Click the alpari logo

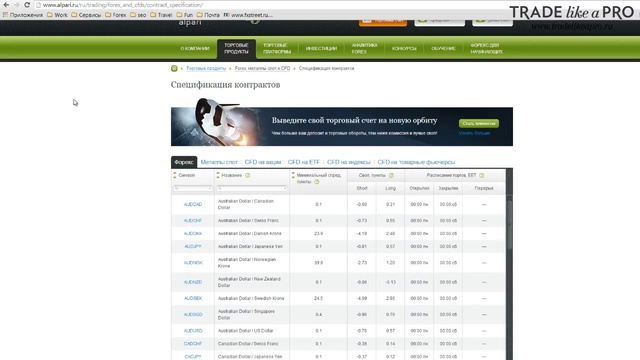190,22
